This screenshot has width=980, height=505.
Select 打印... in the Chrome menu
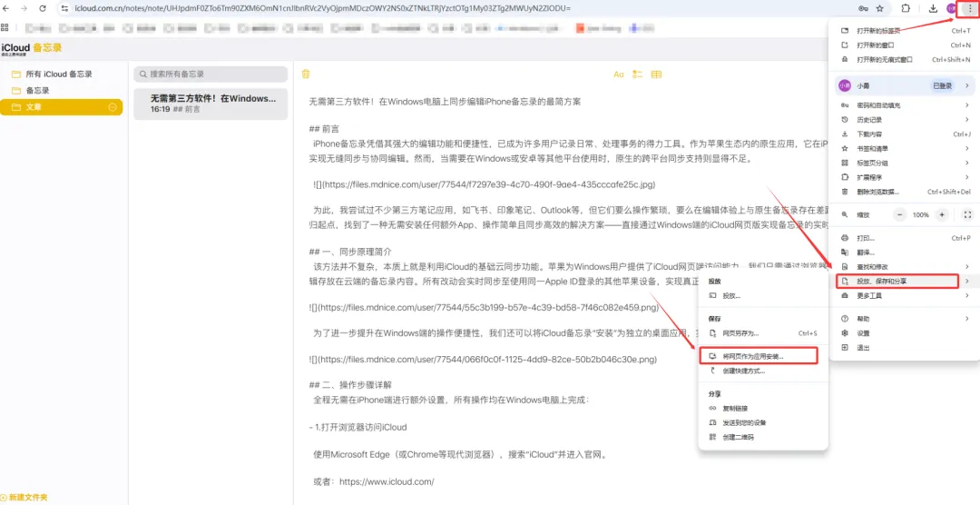(905, 238)
